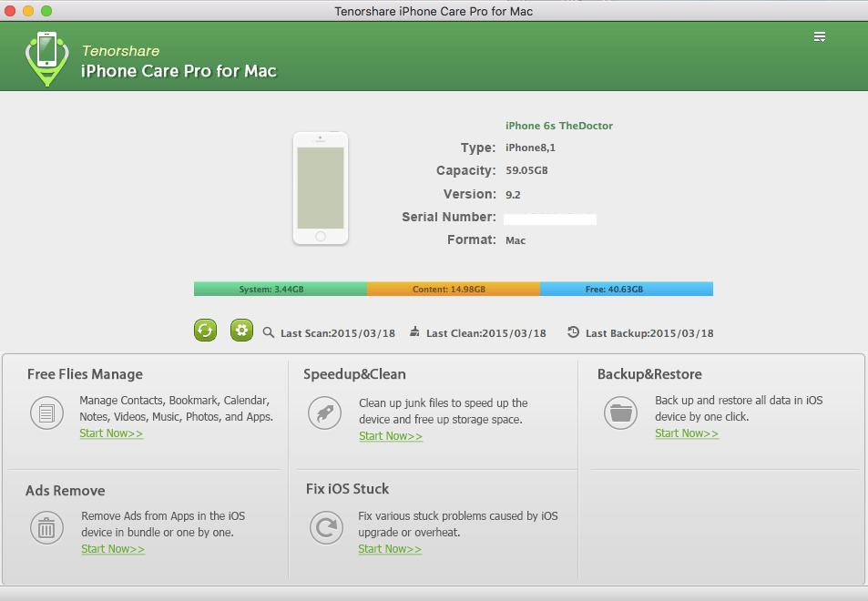Viewport: 868px width, 601px height.
Task: Click the Fix iOS Stuck refresh arrow icon
Action: 327,528
